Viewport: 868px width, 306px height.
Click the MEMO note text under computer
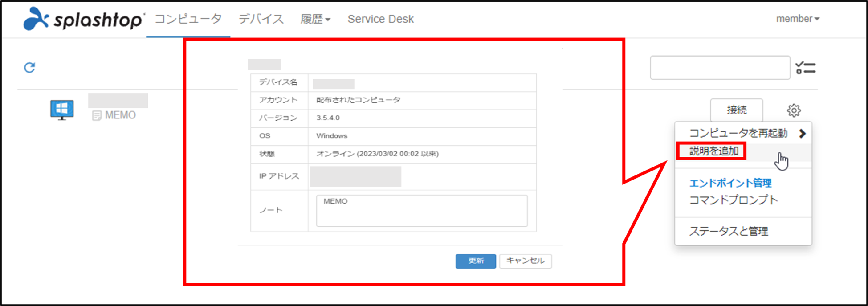pos(120,115)
